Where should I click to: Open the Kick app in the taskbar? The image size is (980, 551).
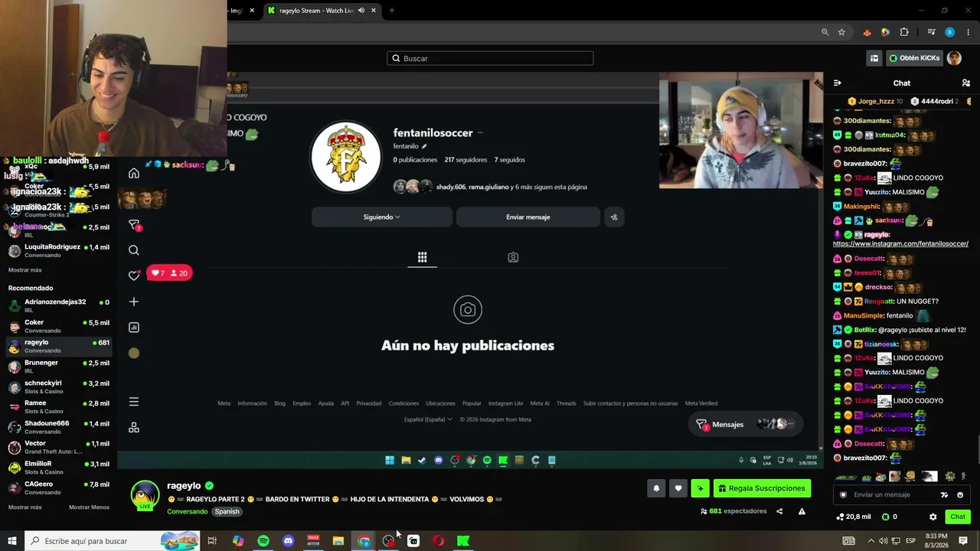(x=463, y=541)
